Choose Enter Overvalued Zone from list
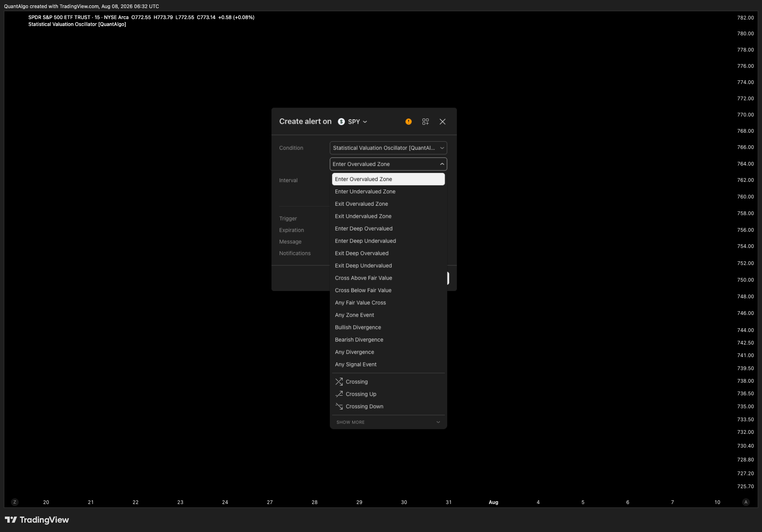The image size is (762, 532). coord(388,179)
